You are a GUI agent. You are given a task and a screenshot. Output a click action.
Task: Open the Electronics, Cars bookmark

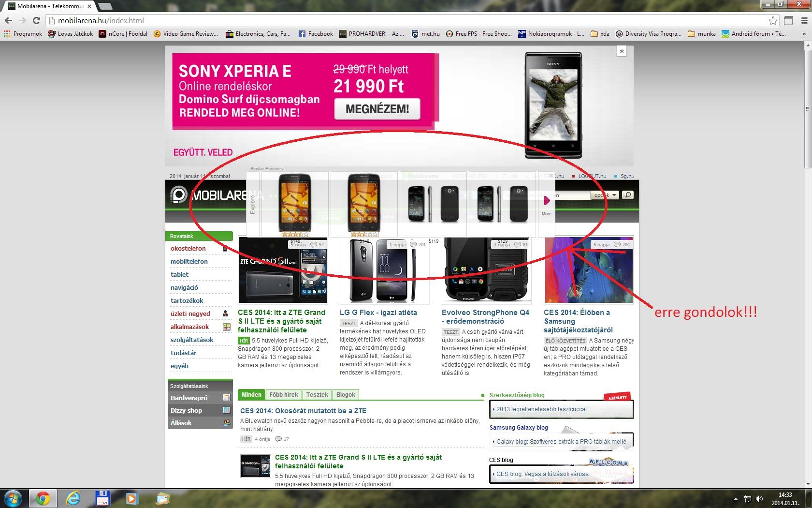(x=259, y=34)
